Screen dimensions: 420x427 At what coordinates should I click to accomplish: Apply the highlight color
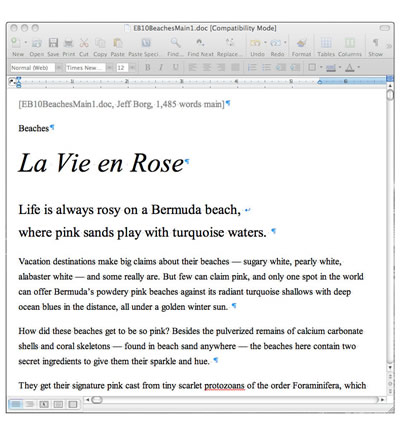pyautogui.click(x=331, y=68)
